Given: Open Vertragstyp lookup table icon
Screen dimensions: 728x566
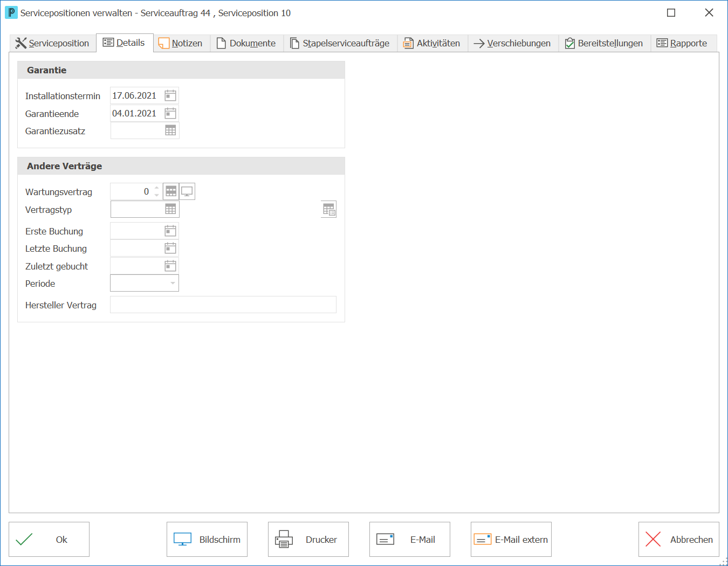Looking at the screenshot, I should pos(170,209).
